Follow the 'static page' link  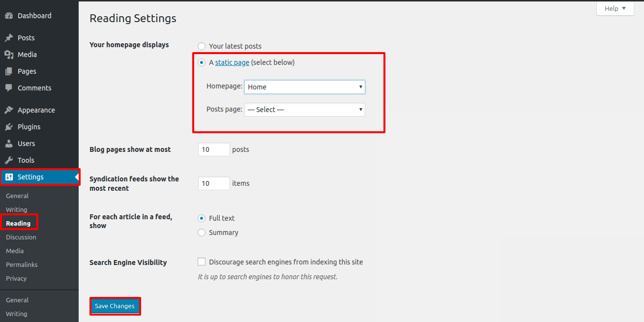pyautogui.click(x=232, y=62)
